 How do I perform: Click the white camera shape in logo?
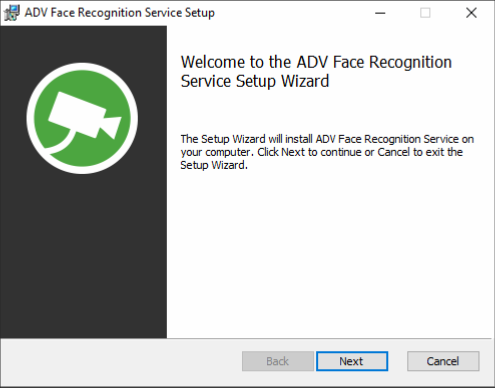85,115
